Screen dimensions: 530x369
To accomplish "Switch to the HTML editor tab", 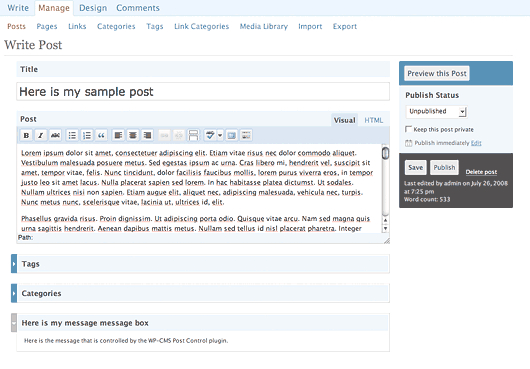I will (374, 120).
